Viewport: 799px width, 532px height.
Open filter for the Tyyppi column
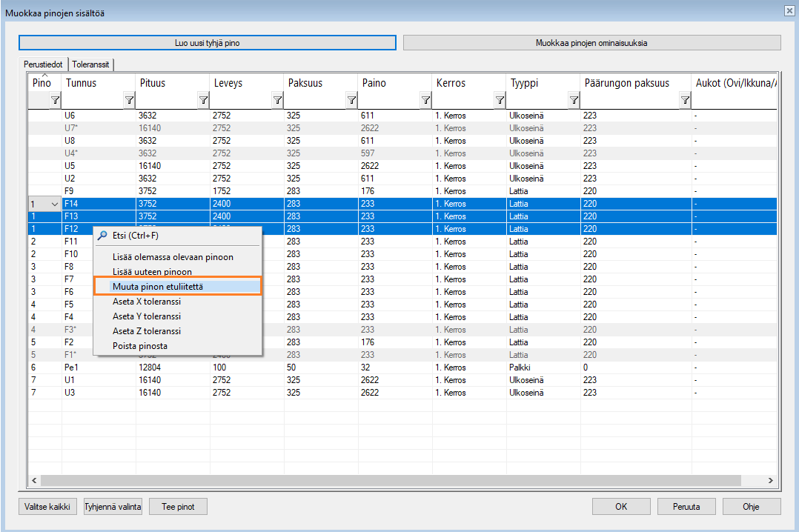pyautogui.click(x=574, y=100)
